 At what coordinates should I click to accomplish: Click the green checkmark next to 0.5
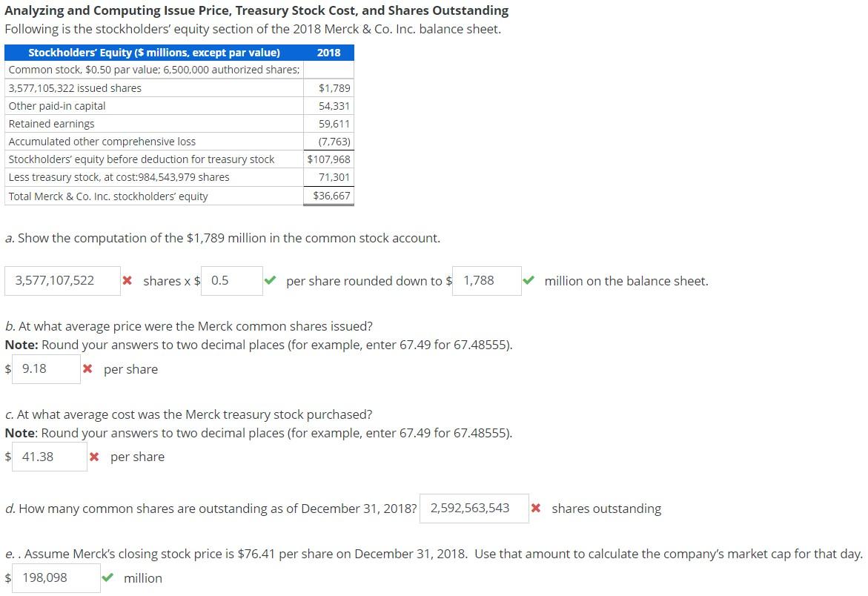point(271,280)
